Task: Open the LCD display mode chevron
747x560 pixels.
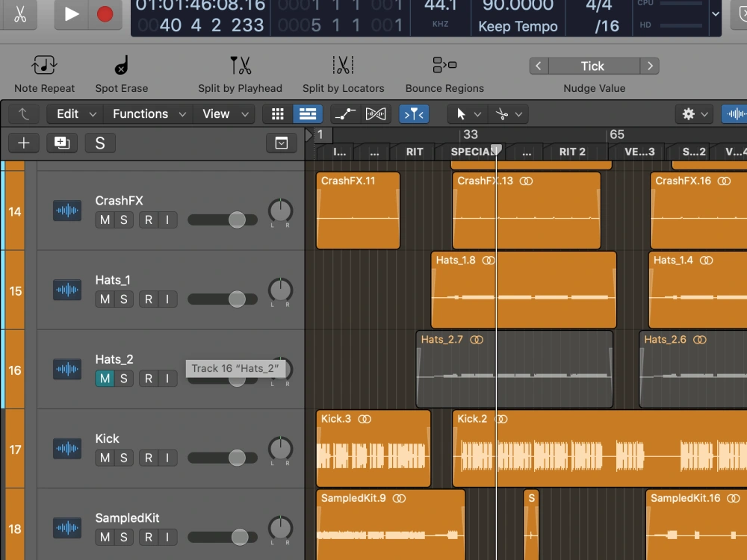Action: click(715, 13)
